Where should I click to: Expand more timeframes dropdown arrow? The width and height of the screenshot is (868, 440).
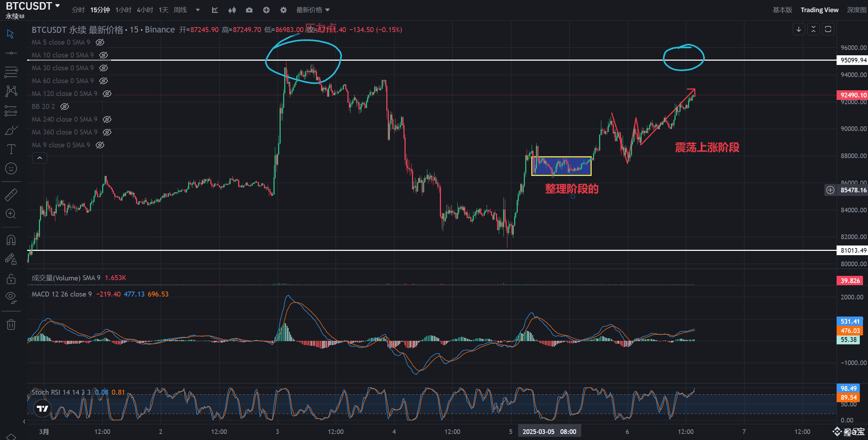198,10
